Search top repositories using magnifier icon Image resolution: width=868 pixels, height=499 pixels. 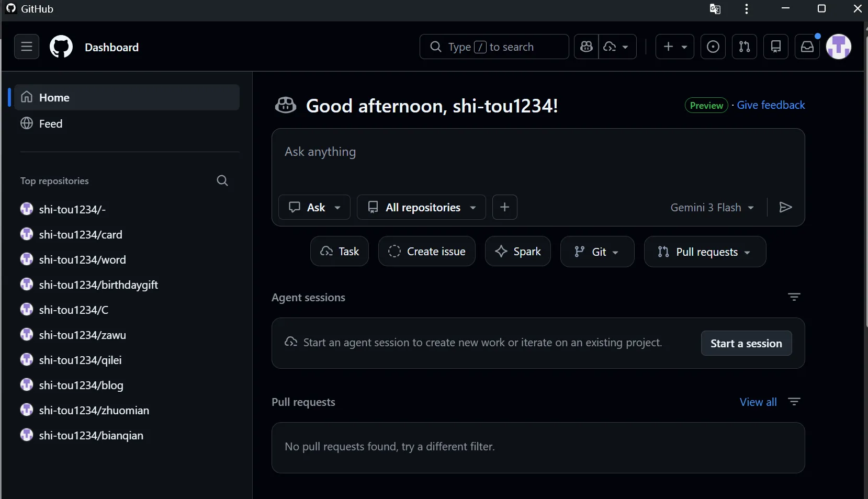tap(222, 181)
